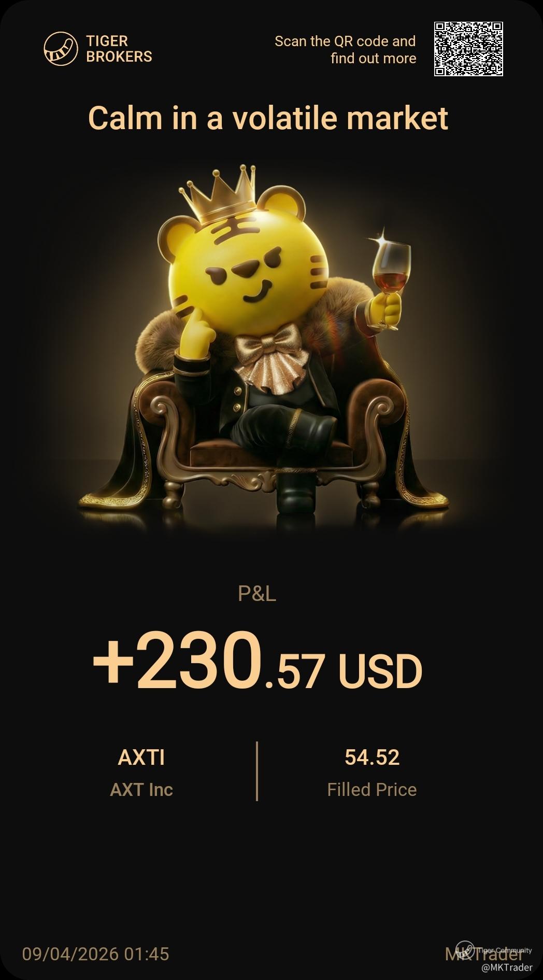The width and height of the screenshot is (543, 980).
Task: Select the TIGER BROKERS brand text
Action: click(x=119, y=49)
